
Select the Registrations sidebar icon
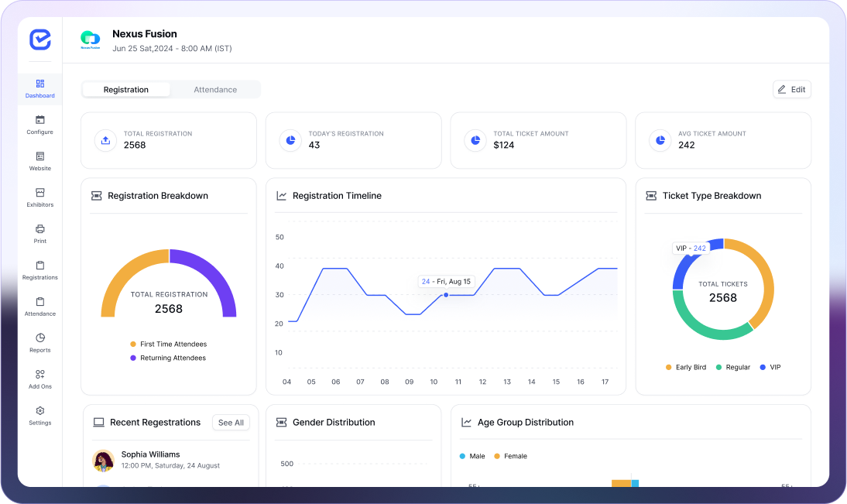click(39, 267)
